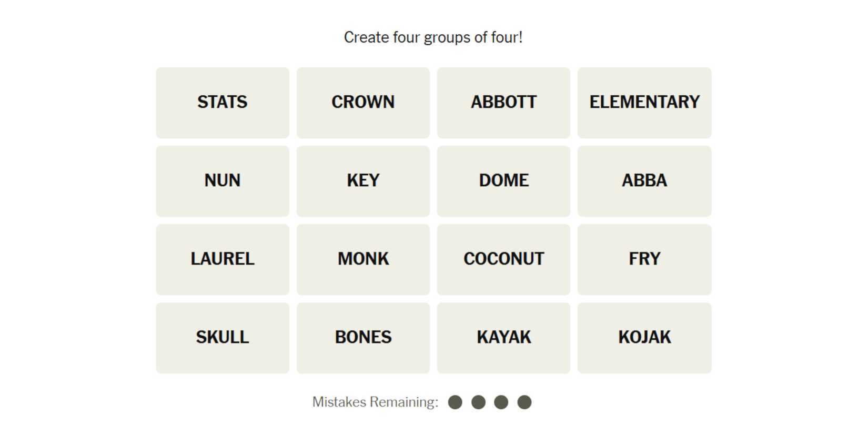
Task: Pick the KOJAK word tile
Action: click(x=644, y=338)
